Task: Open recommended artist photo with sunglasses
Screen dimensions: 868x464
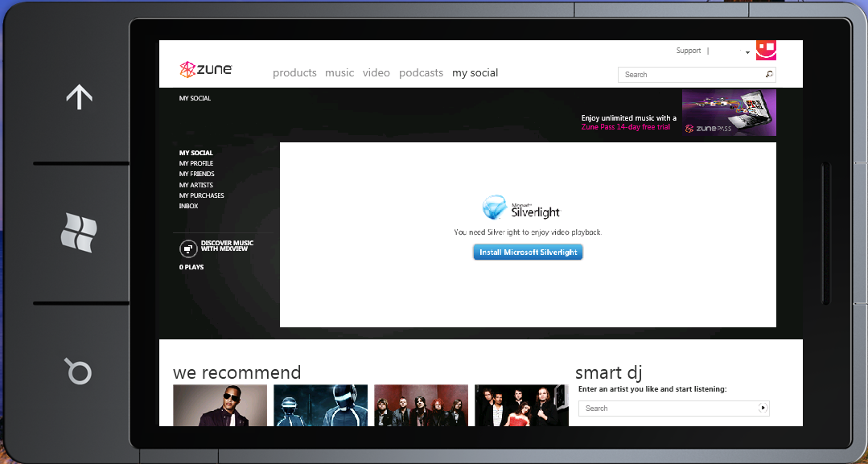Action: 220,405
